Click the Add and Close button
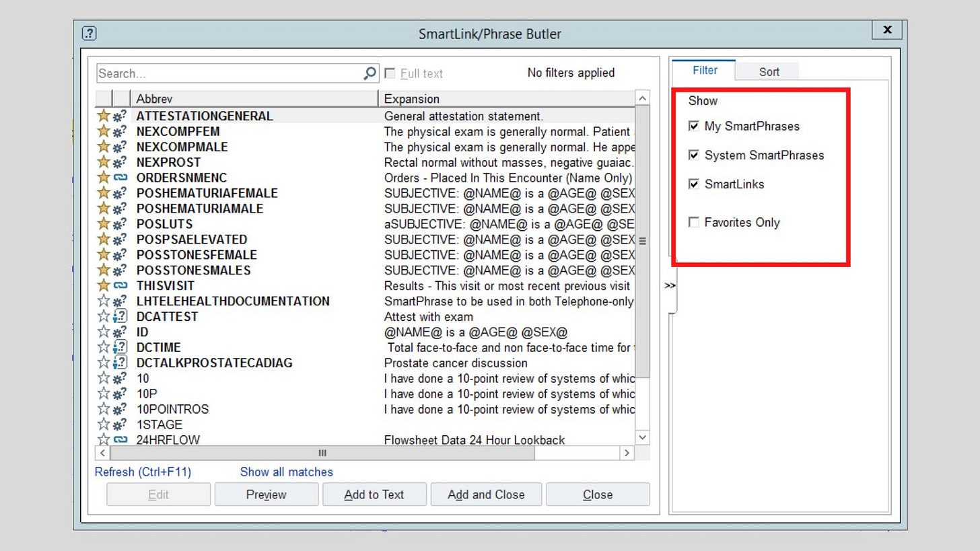The width and height of the screenshot is (980, 551). (x=485, y=494)
